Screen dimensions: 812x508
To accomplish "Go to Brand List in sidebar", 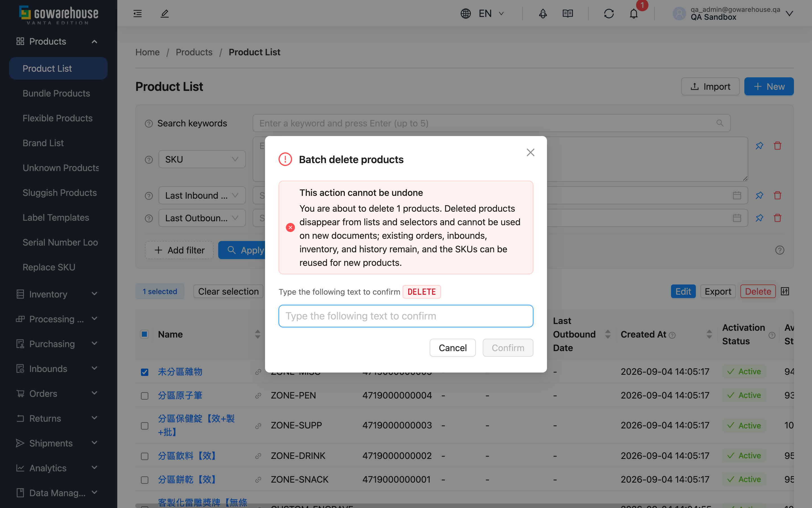I will coord(43,143).
